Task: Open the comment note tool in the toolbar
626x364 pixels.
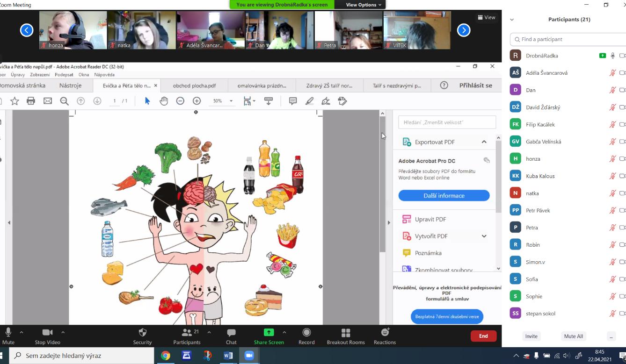Action: coord(293,101)
